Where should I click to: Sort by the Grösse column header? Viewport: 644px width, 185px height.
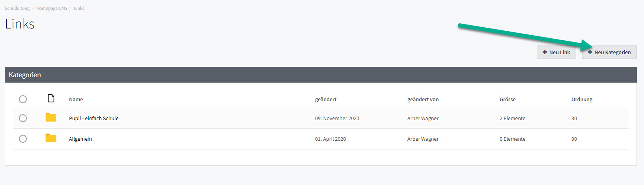[508, 99]
